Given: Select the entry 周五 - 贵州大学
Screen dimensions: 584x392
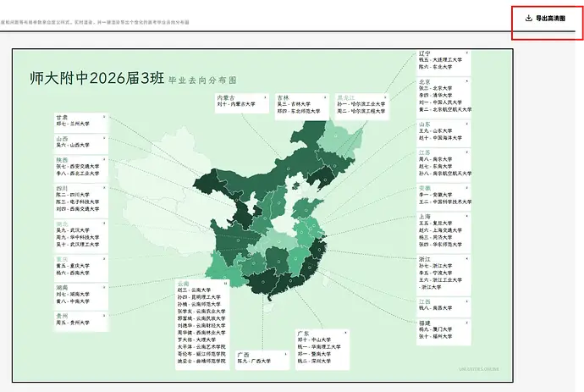Looking at the screenshot, I should [x=73, y=323].
